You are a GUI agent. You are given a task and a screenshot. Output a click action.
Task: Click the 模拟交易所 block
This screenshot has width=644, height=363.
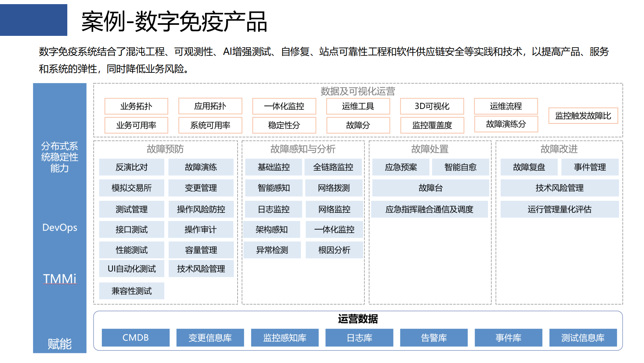click(131, 188)
